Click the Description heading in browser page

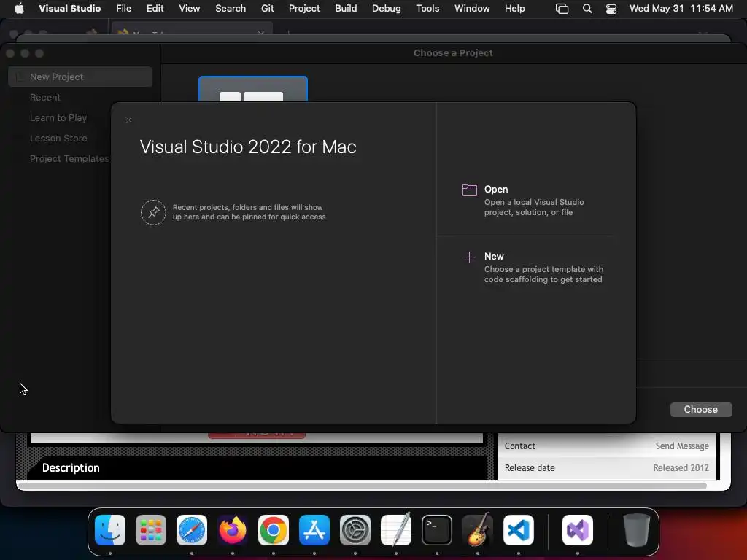point(71,467)
